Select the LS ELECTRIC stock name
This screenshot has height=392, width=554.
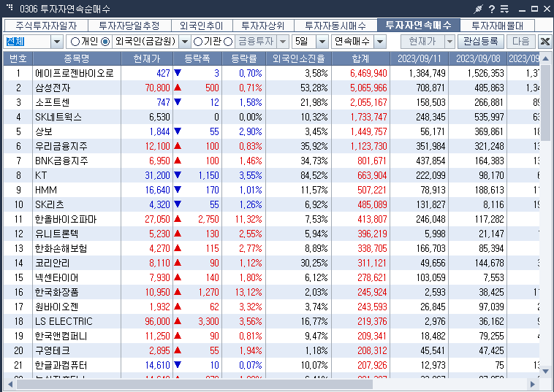[x=64, y=322]
